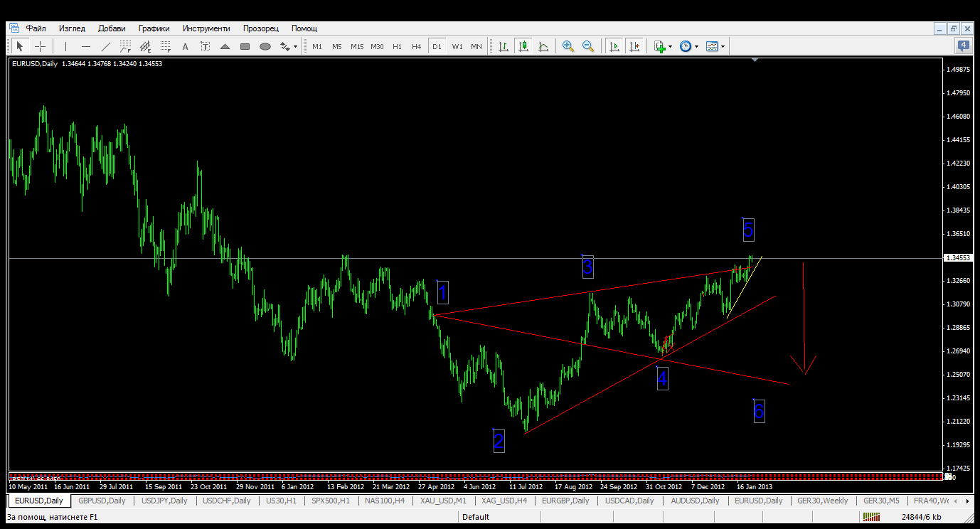Screen dimensions: 980x529
Task: Pick the horizontal line drawing tool
Action: [85, 46]
